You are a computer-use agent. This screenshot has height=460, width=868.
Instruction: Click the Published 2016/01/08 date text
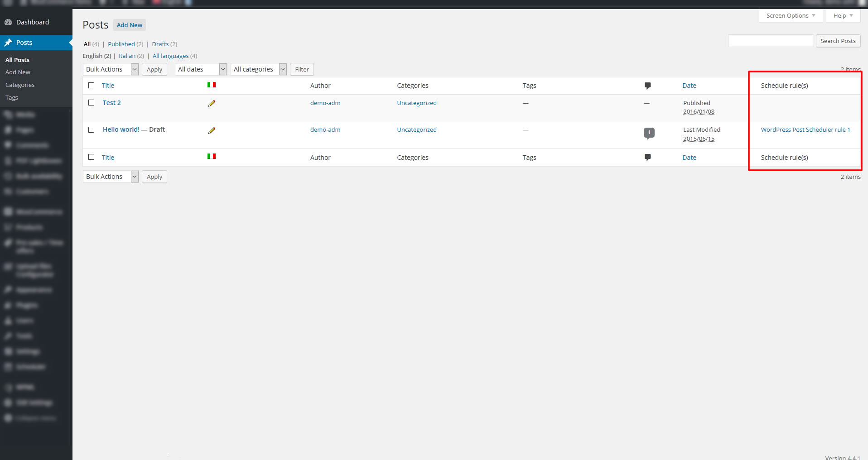(699, 107)
